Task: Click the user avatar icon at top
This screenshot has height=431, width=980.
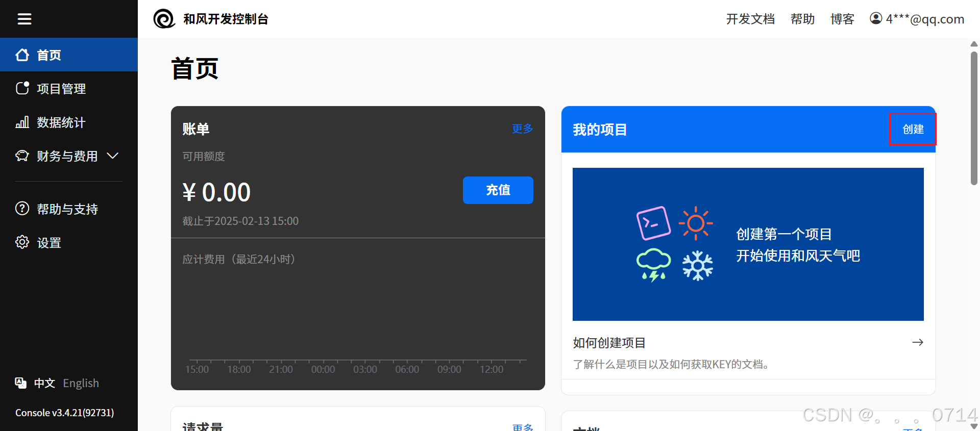Action: pyautogui.click(x=876, y=18)
